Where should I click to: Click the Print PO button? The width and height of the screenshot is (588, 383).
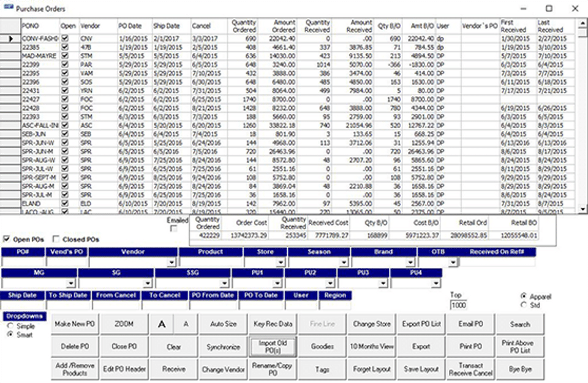coord(470,347)
